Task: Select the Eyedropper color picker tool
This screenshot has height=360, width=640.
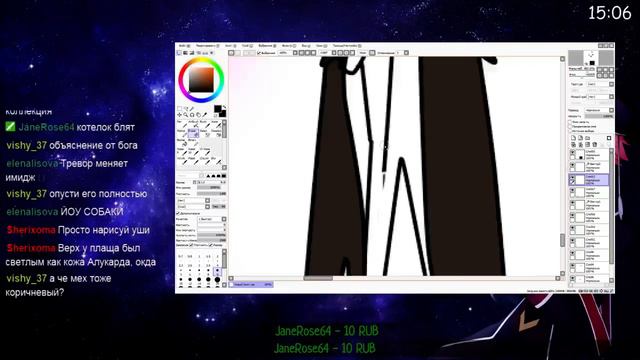Action: tap(204, 115)
